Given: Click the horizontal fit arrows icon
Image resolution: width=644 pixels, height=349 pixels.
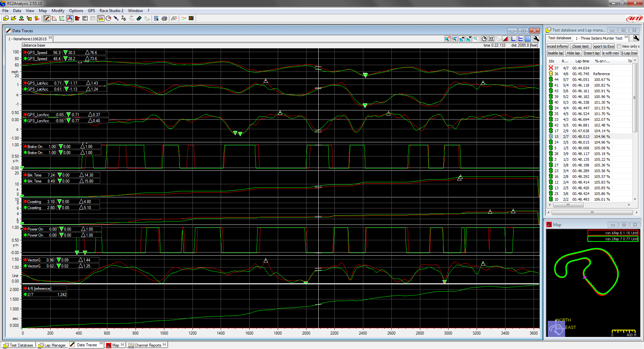Looking at the screenshot, I should (491, 39).
